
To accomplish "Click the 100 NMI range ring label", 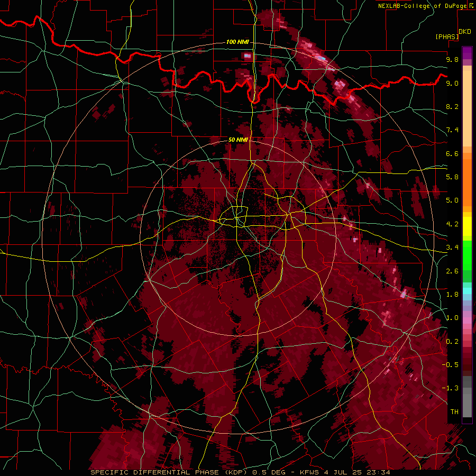I will (x=237, y=42).
